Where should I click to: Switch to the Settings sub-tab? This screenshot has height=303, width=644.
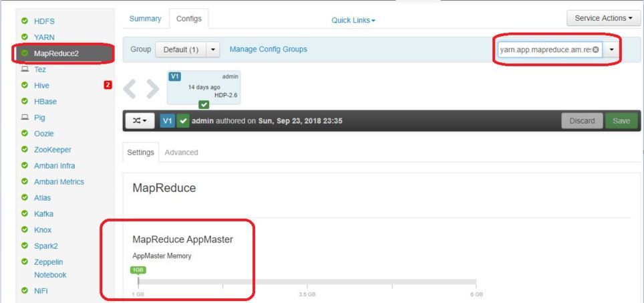point(140,153)
